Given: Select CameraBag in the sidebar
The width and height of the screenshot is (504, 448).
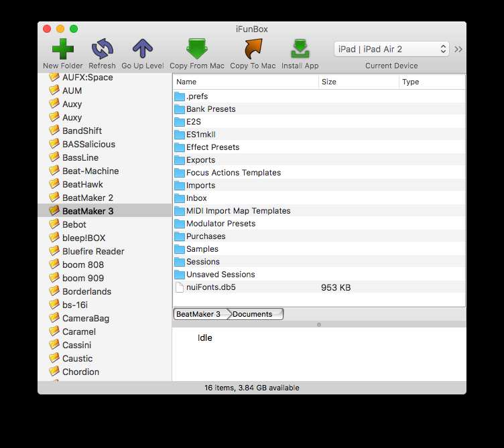Looking at the screenshot, I should pyautogui.click(x=105, y=318).
